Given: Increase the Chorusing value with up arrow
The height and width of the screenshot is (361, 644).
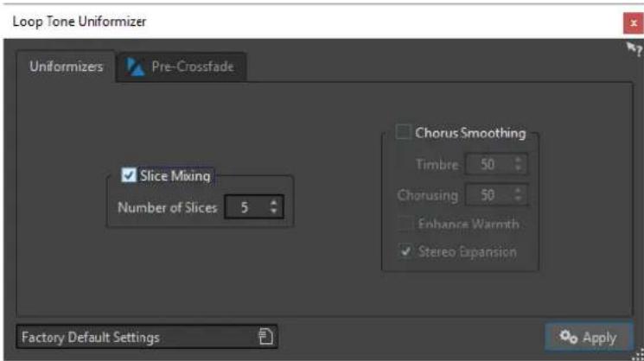Looking at the screenshot, I should [519, 190].
